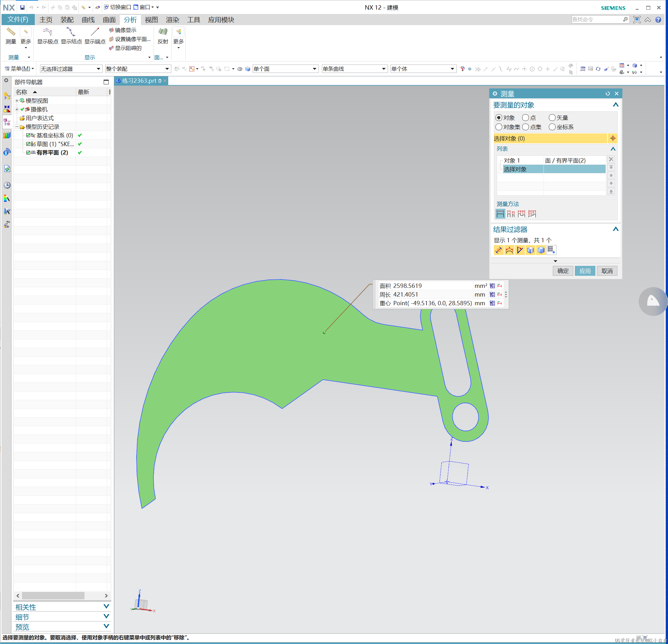Viewport: 668px width, 644px height.
Task: Open the 单条曲线 curve rule dropdown
Action: [x=354, y=69]
